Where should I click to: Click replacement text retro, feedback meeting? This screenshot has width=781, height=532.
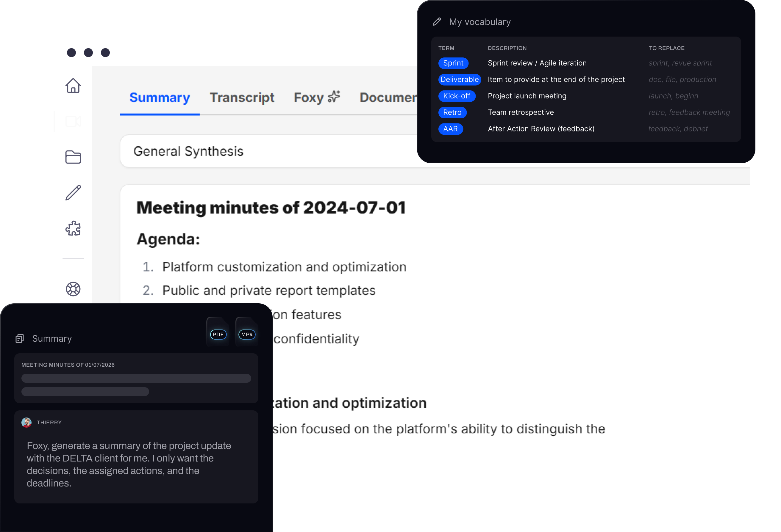pos(689,112)
